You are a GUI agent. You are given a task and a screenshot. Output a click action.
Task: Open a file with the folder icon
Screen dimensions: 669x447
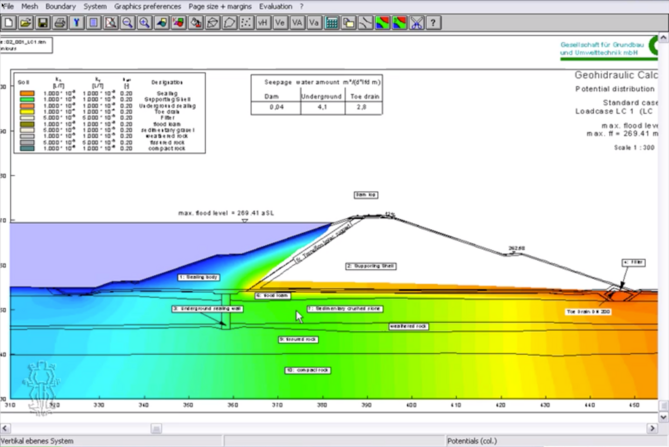tap(26, 22)
